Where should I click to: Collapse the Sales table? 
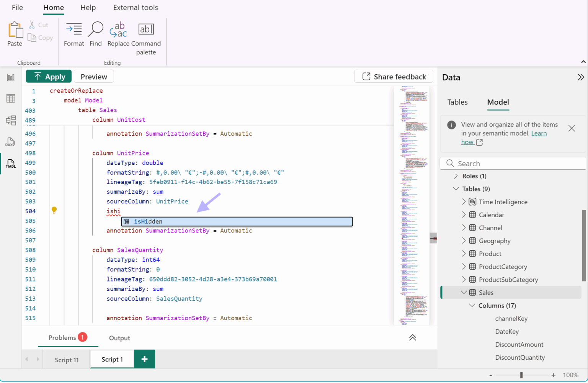[464, 292]
